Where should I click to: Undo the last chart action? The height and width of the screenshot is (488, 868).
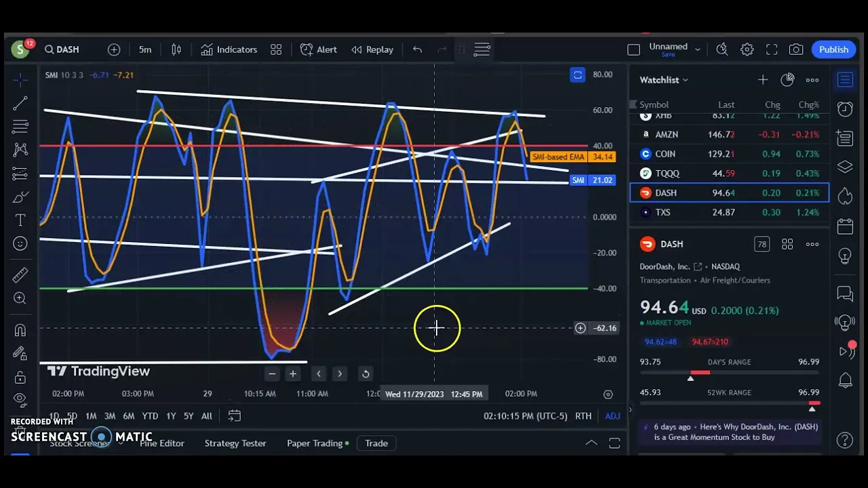point(418,49)
